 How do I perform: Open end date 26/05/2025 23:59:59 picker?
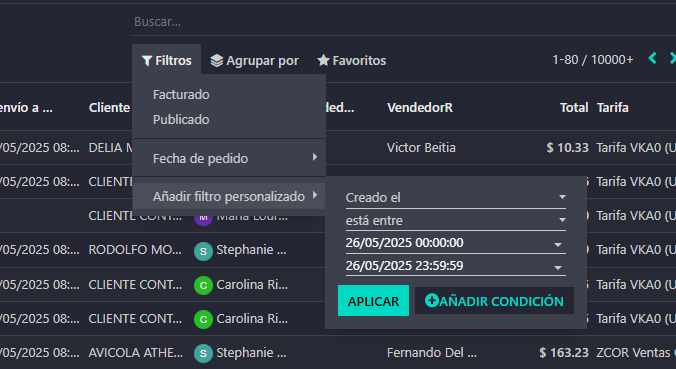[456, 266]
